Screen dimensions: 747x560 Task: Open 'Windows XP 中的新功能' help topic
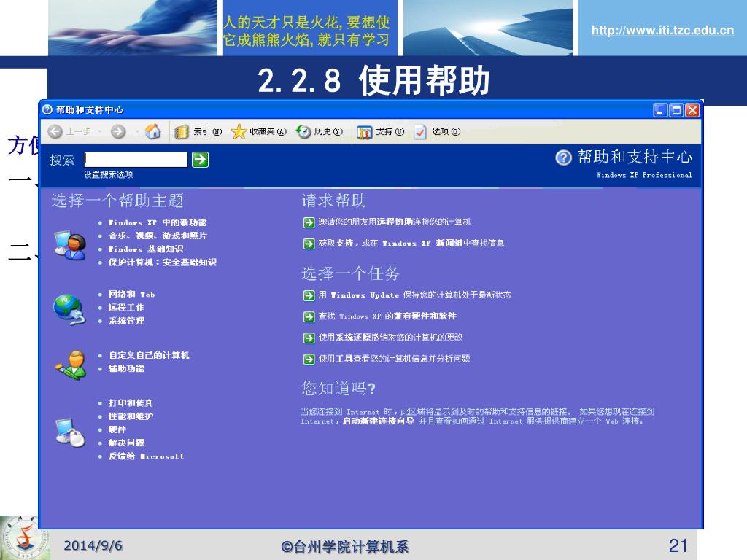coord(157,222)
